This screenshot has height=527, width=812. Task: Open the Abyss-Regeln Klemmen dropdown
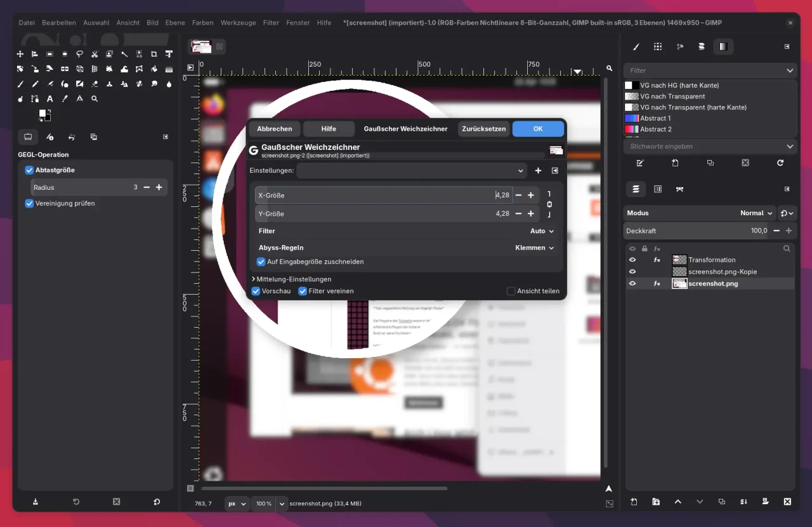pyautogui.click(x=534, y=248)
